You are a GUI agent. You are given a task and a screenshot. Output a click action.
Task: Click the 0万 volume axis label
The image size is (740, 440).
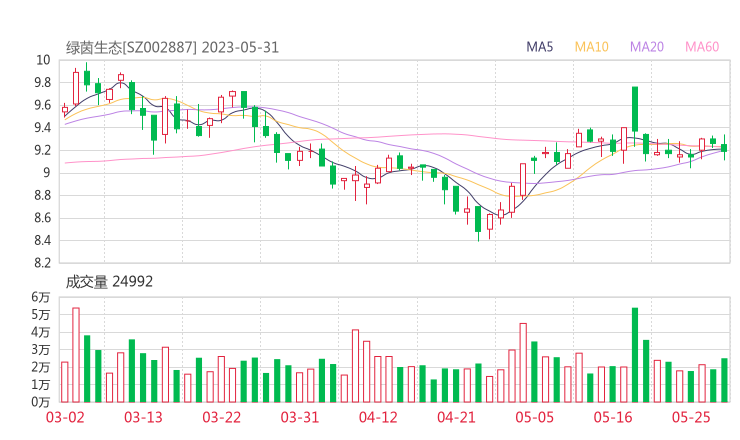point(41,402)
